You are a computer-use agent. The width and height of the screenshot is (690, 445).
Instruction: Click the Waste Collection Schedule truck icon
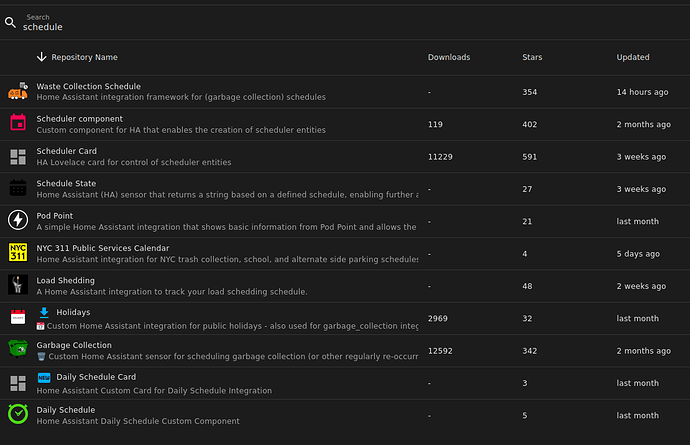pos(18,92)
